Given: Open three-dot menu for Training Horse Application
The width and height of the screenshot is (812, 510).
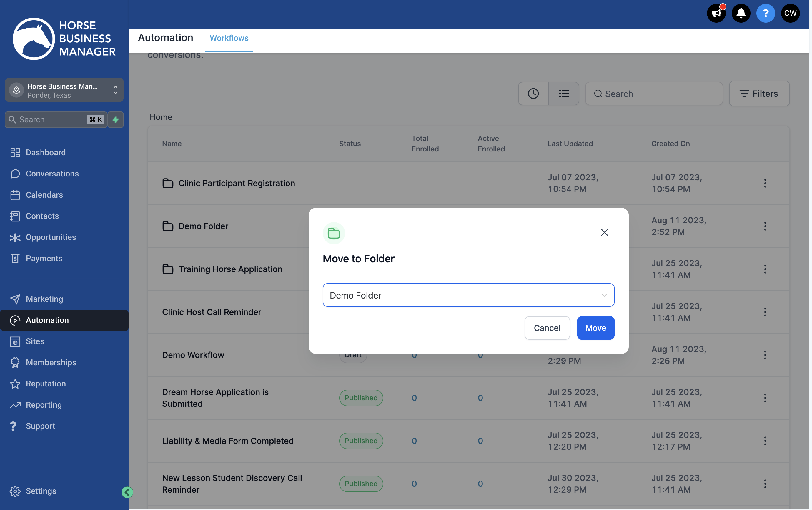Looking at the screenshot, I should pos(765,269).
